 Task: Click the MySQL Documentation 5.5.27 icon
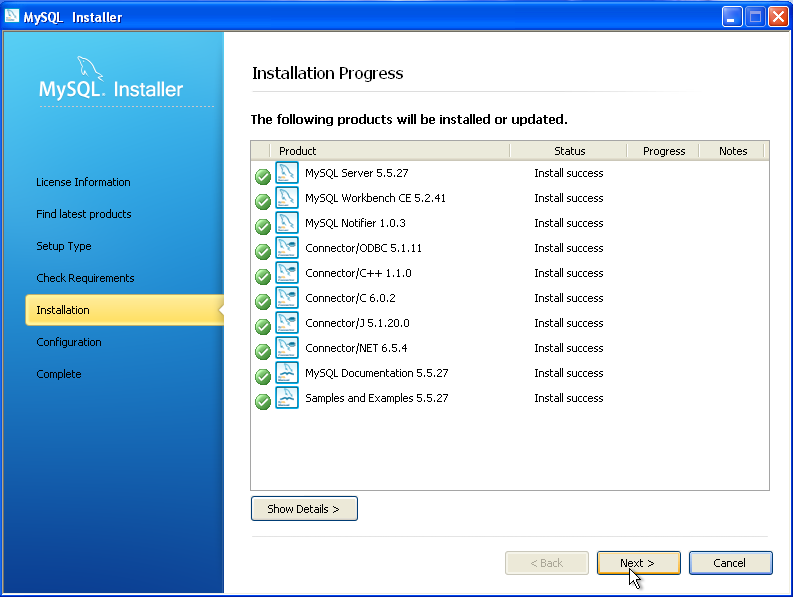click(x=287, y=373)
